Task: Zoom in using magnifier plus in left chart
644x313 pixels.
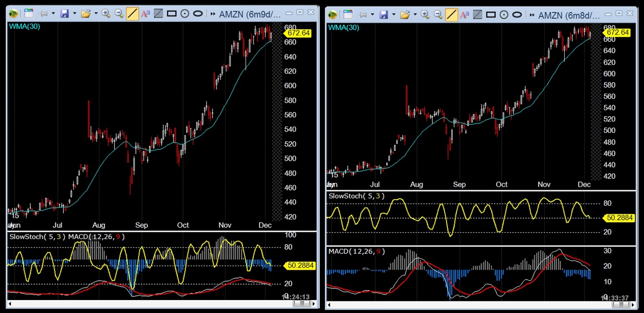Action: [106, 14]
